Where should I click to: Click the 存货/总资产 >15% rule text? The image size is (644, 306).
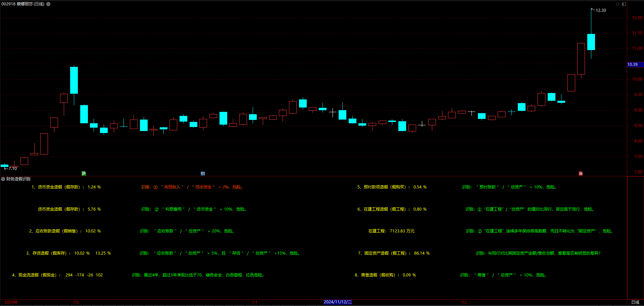220,253
